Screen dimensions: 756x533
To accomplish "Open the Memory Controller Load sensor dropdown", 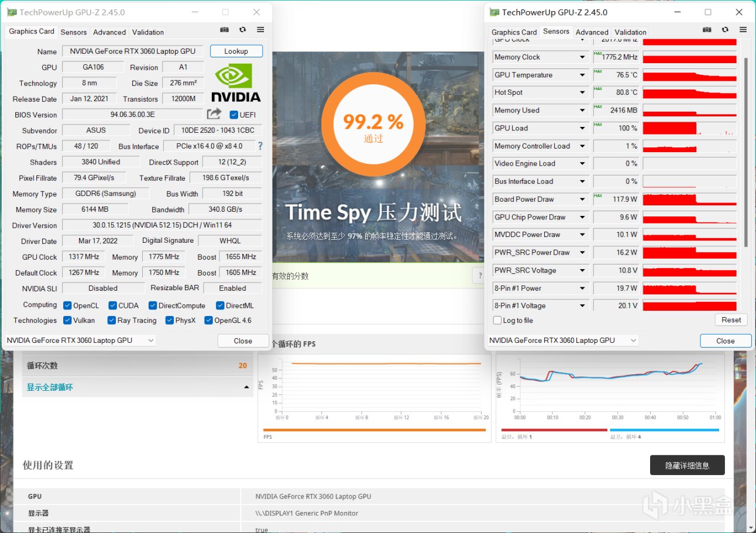I will click(x=582, y=146).
